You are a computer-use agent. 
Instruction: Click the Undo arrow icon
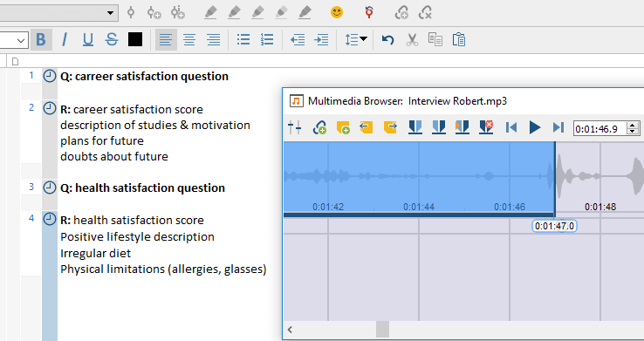coord(387,40)
